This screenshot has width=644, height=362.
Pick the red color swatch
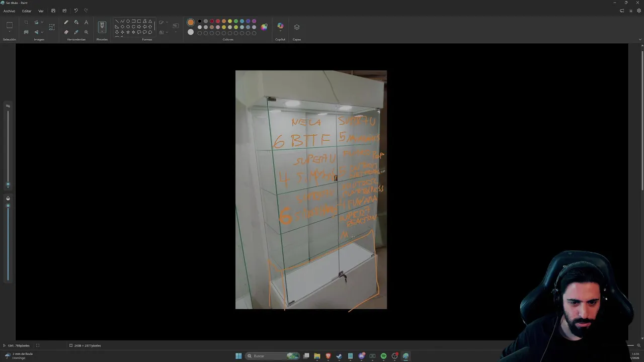point(218,21)
